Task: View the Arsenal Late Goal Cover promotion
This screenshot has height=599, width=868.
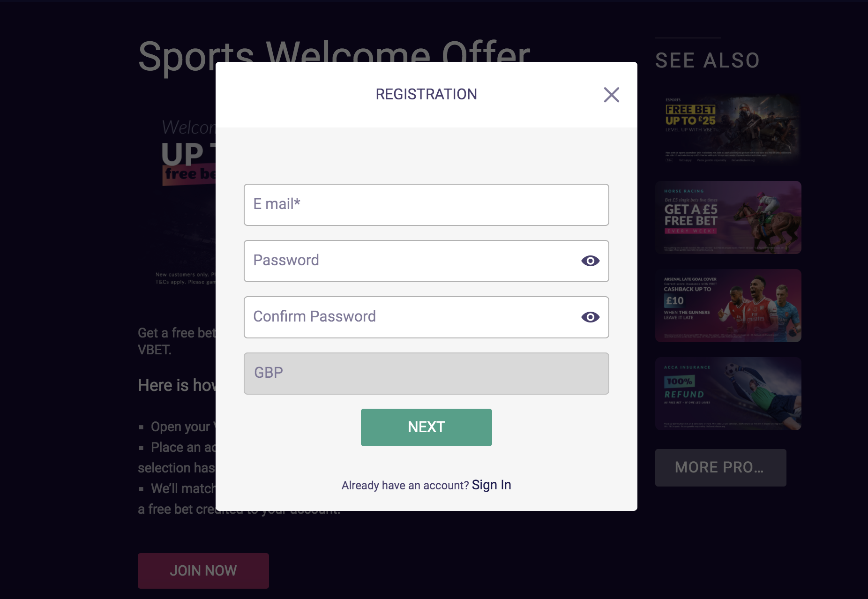Action: coord(728,306)
